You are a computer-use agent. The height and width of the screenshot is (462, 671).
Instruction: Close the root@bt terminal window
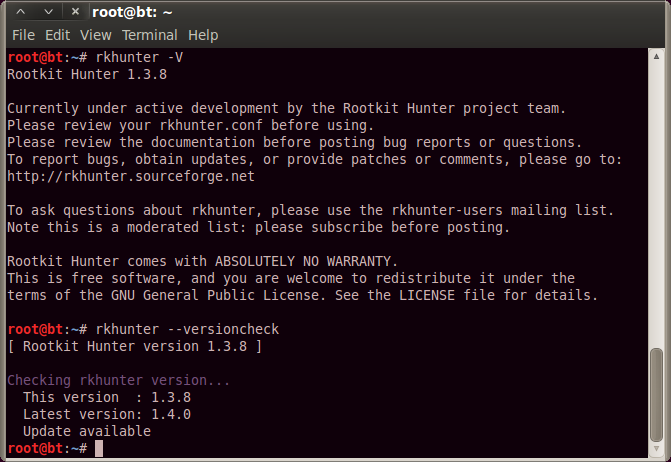point(75,12)
